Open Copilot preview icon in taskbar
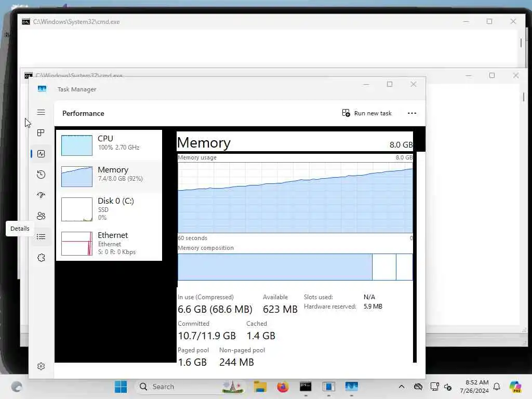Screen dimensions: 532x399 (515, 387)
